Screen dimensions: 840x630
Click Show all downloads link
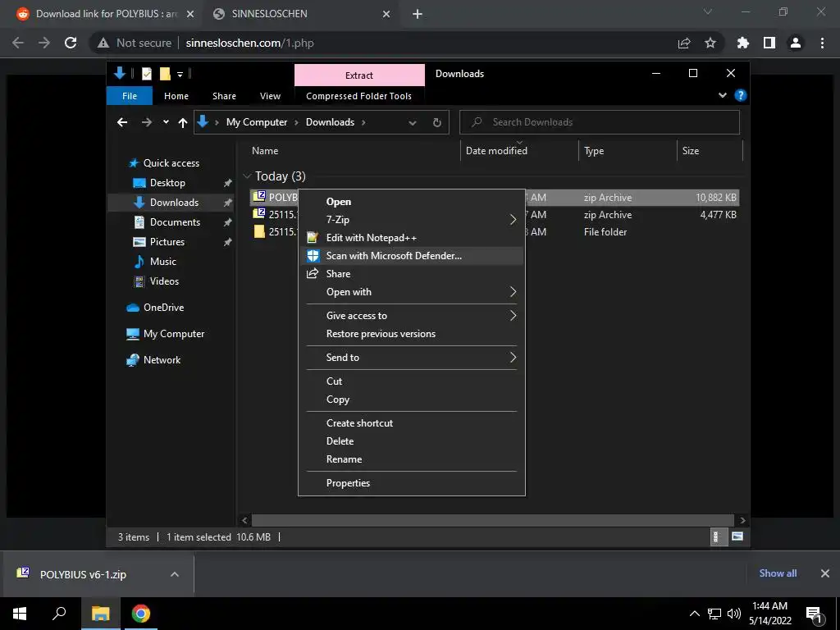[x=778, y=573]
